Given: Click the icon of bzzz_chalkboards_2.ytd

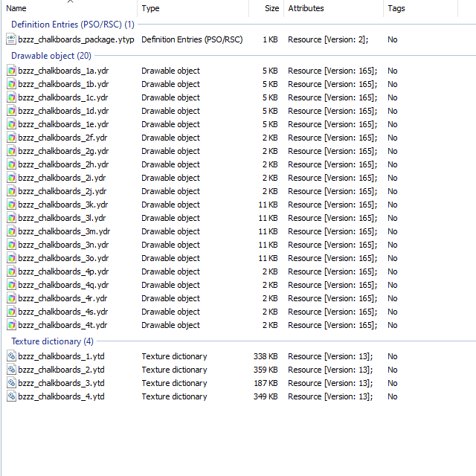Looking at the screenshot, I should point(11,370).
